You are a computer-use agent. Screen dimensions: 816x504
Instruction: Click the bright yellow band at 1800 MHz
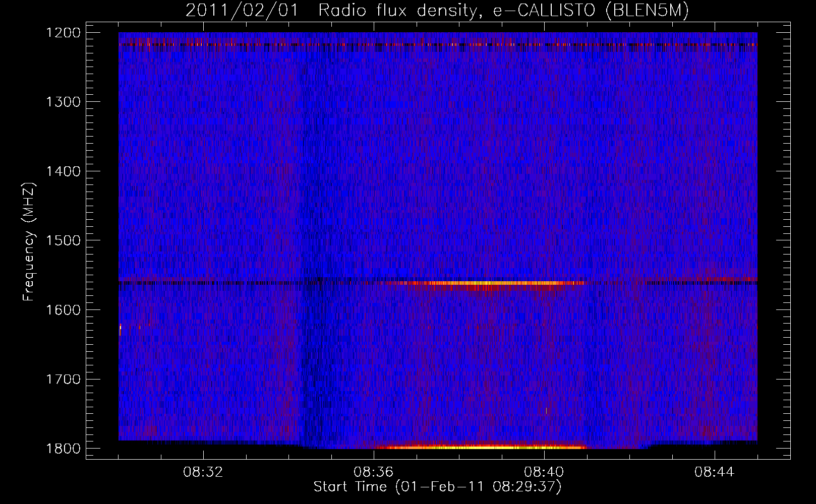tap(482, 447)
